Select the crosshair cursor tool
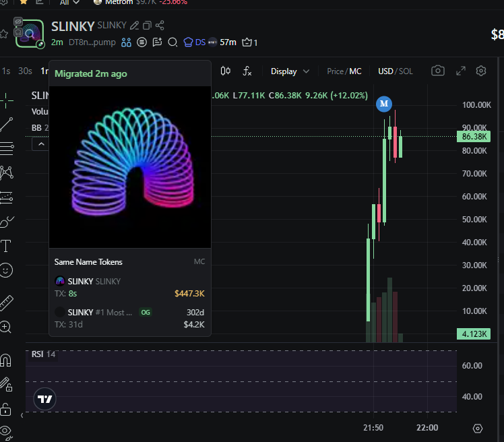This screenshot has width=504, height=442. pos(7,100)
